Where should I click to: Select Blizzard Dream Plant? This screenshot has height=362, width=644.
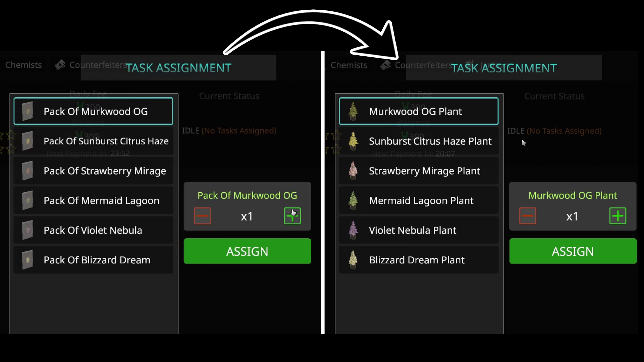(419, 260)
